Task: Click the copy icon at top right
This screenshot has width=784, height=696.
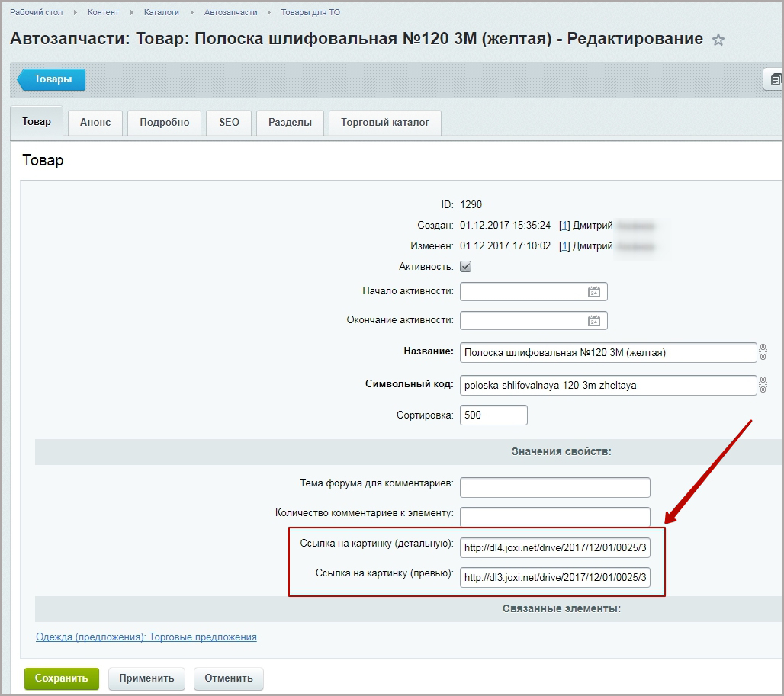Action: click(x=775, y=79)
